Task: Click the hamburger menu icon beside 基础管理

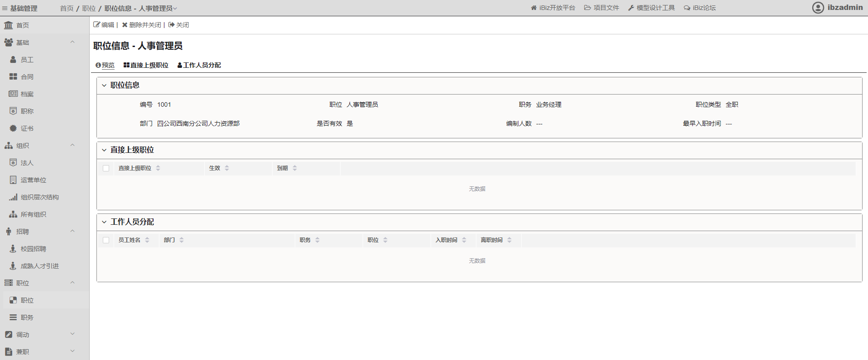Action: click(5, 8)
